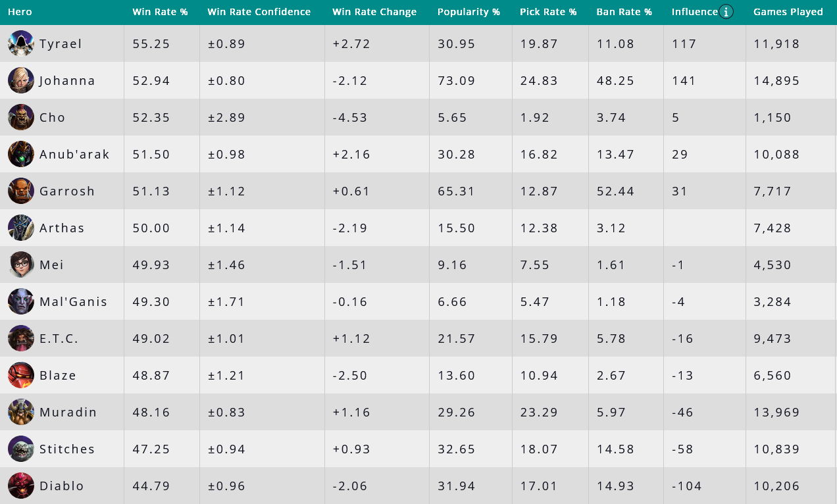
Task: Open the Stitches hero name link
Action: 67,449
